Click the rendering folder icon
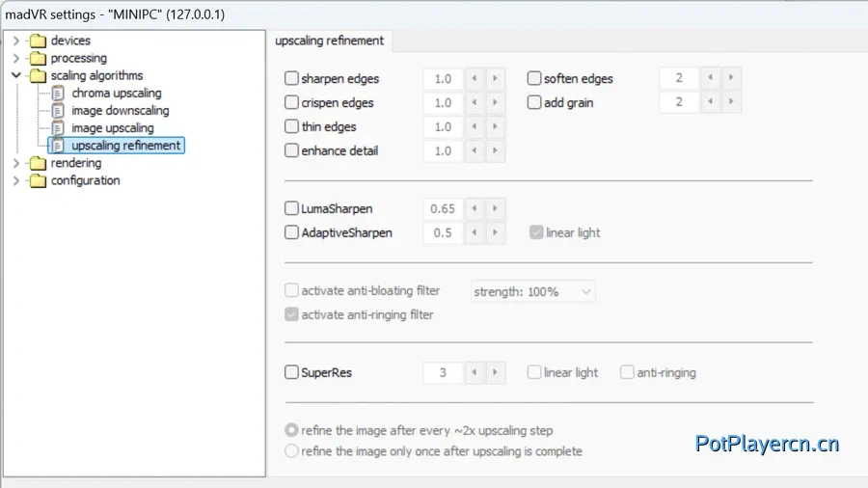This screenshot has height=488, width=868. coord(38,163)
